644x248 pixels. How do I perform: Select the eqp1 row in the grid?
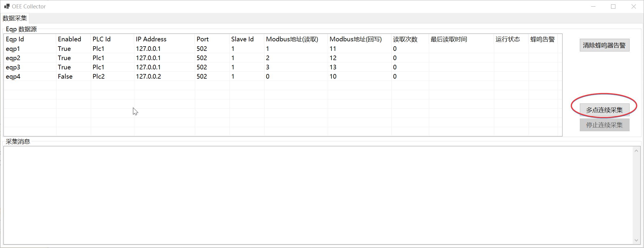click(13, 49)
